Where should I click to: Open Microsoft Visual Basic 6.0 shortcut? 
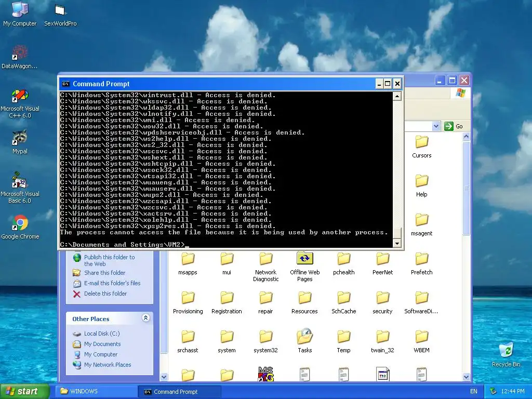[x=20, y=188]
